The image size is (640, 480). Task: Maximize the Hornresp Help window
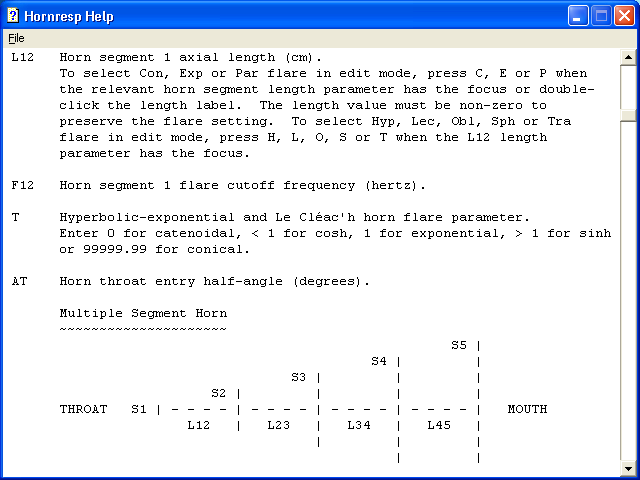601,16
